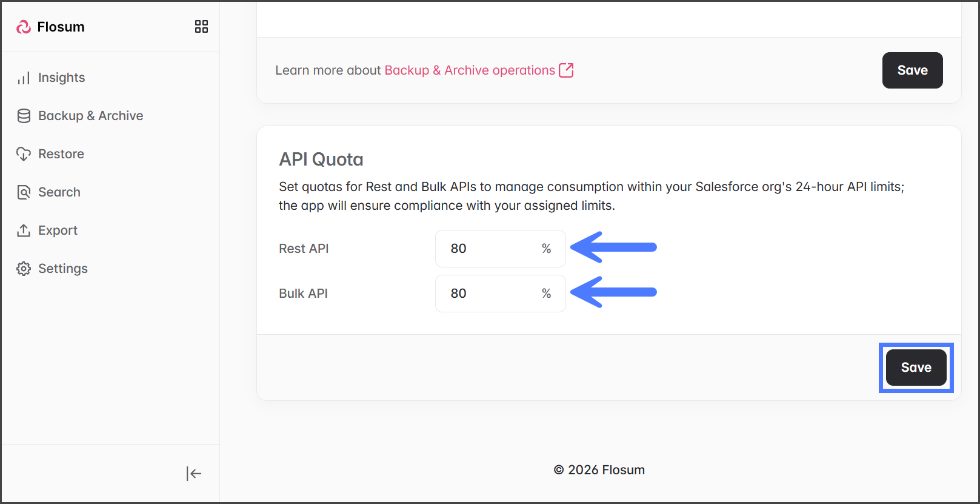Click the Export upload icon
Image resolution: width=980 pixels, height=504 pixels.
(x=24, y=230)
